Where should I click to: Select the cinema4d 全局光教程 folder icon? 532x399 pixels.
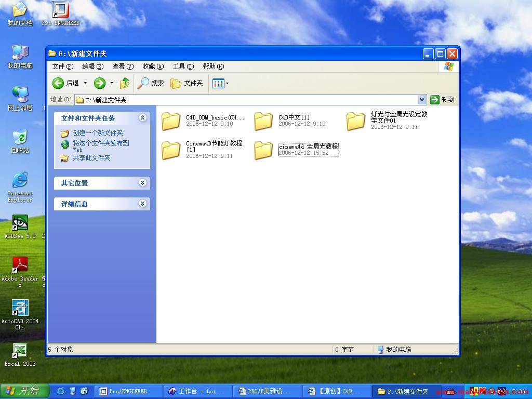pos(263,150)
